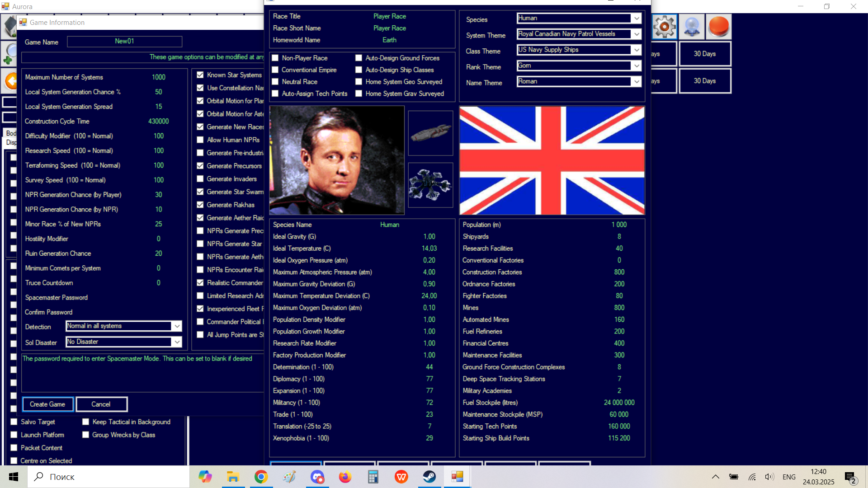Open Discord from the taskbar
This screenshot has height=488, width=868.
317,477
